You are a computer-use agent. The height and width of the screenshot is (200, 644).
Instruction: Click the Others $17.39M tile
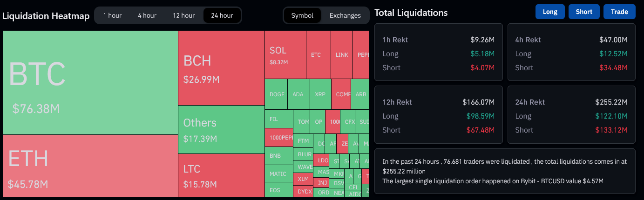[221, 129]
